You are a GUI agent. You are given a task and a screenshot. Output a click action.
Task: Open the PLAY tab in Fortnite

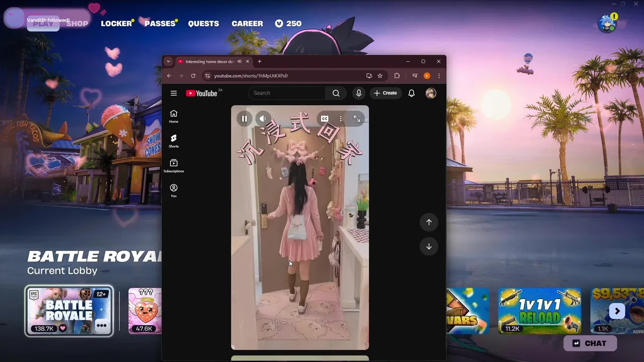tap(43, 24)
